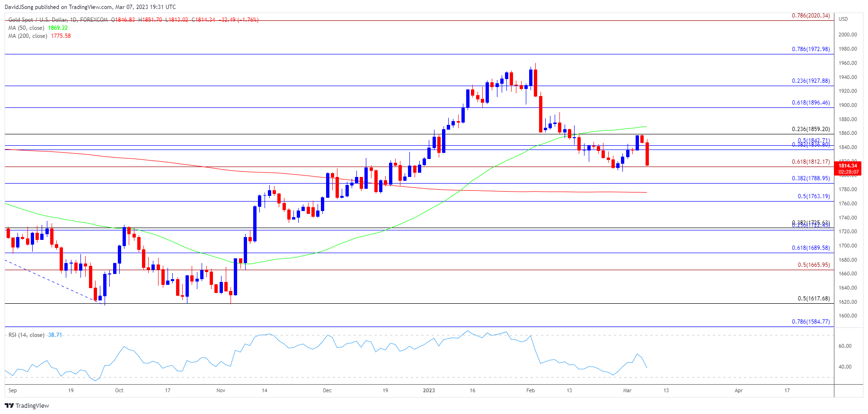Click the 0.786(1584.77) Fibonacci label
The height and width of the screenshot is (414, 868).
pos(811,322)
